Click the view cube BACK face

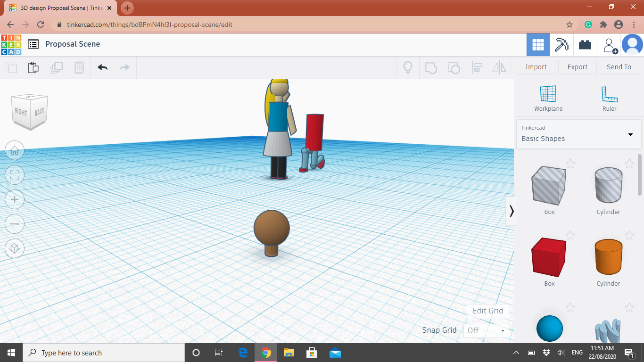click(40, 111)
